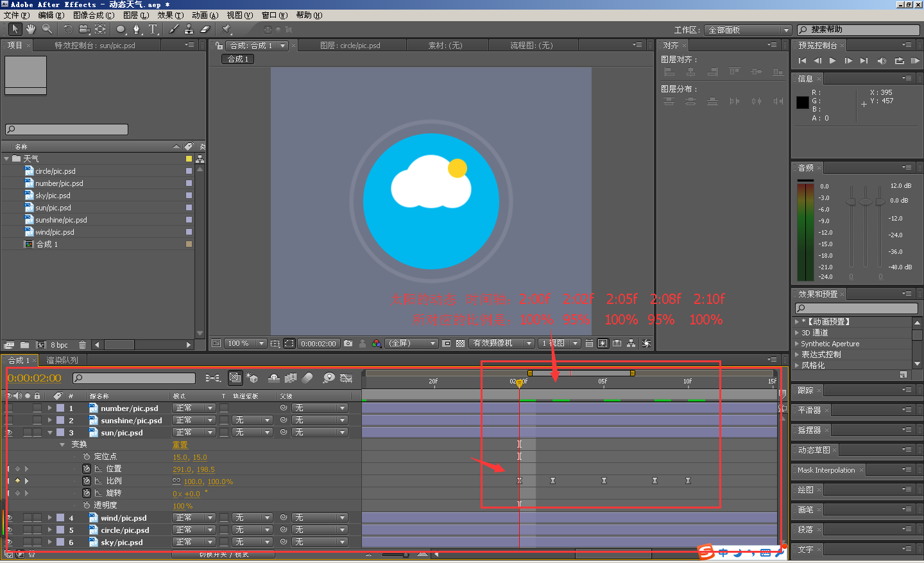The image size is (924, 563).
Task: Create a new folder in project panel
Action: [x=24, y=345]
